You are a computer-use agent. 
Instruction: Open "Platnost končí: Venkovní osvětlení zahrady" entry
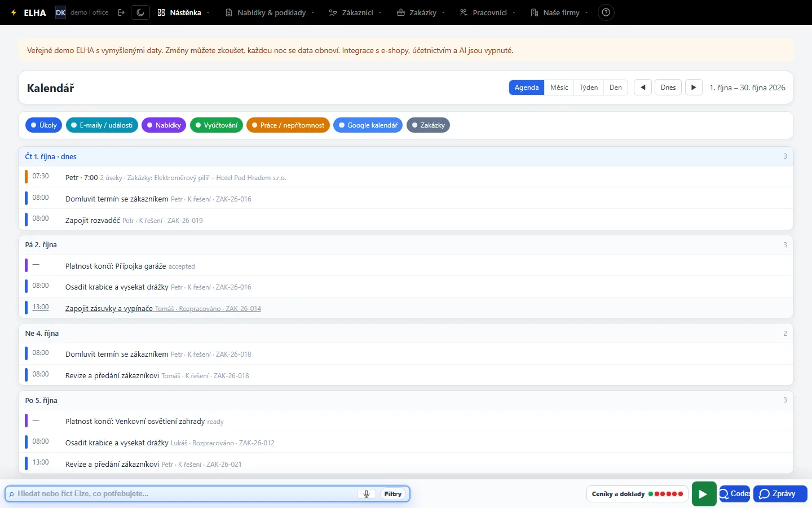coord(406,421)
